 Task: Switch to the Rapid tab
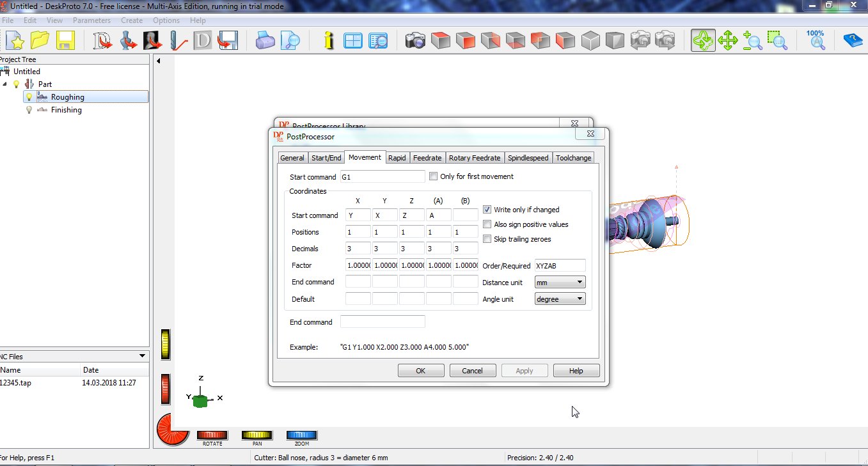click(x=397, y=158)
